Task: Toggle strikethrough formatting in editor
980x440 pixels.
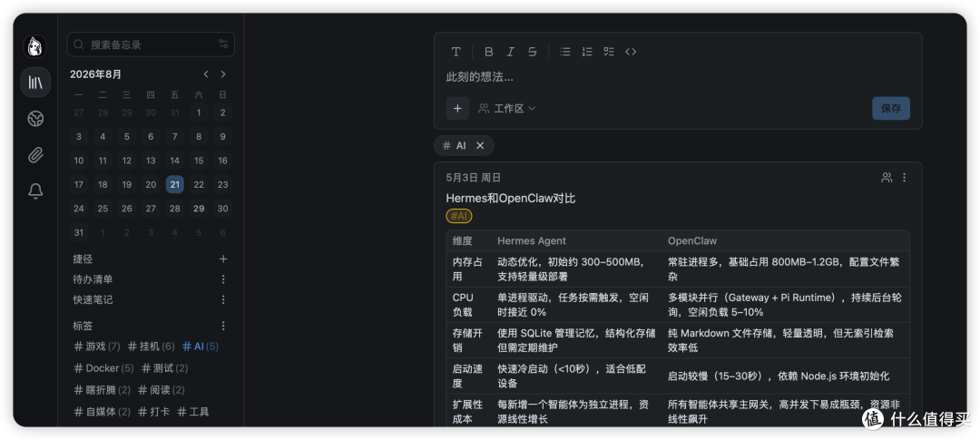Action: click(532, 52)
